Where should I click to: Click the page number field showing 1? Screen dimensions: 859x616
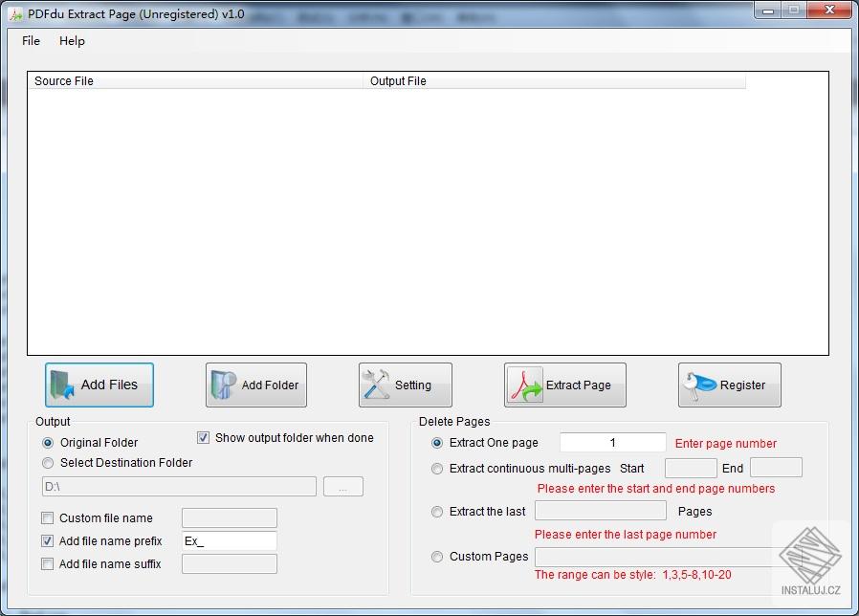coord(612,442)
